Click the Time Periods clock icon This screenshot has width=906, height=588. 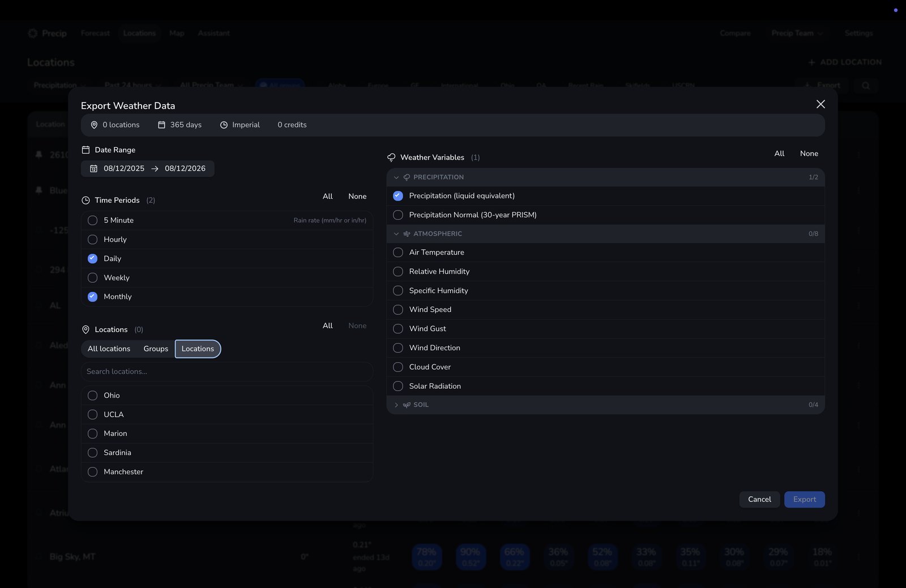pos(86,200)
